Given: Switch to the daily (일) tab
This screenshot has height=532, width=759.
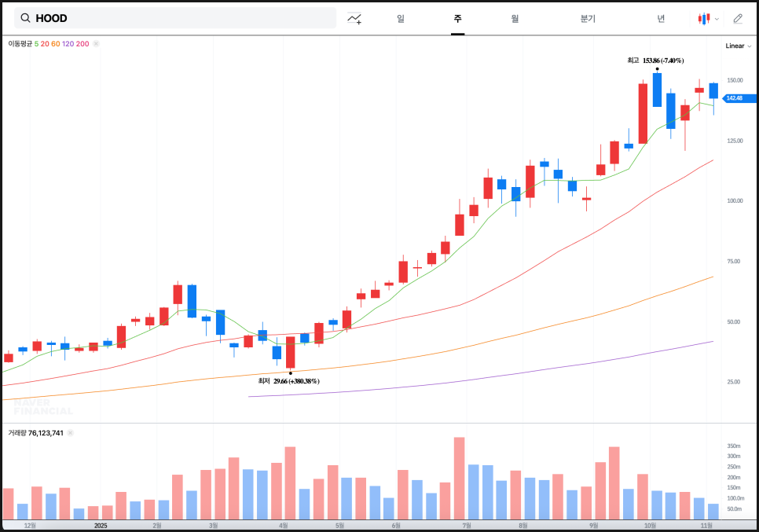Looking at the screenshot, I should coord(401,18).
